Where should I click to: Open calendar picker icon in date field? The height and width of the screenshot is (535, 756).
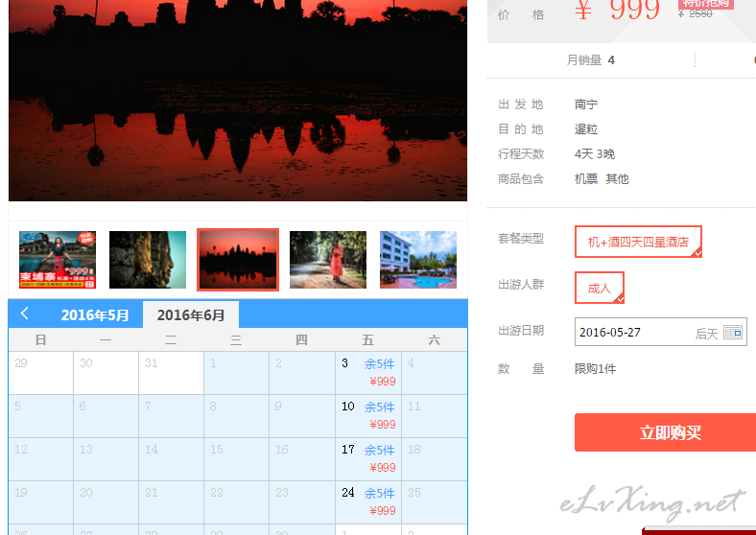[733, 332]
